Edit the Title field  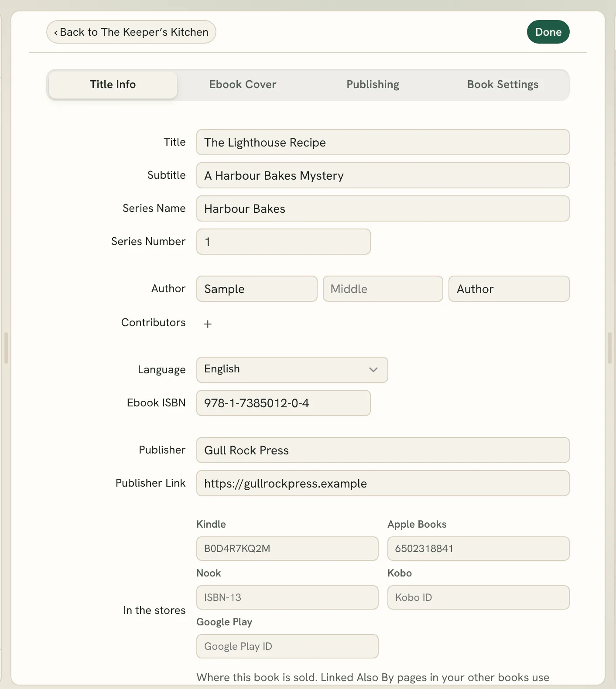click(383, 142)
